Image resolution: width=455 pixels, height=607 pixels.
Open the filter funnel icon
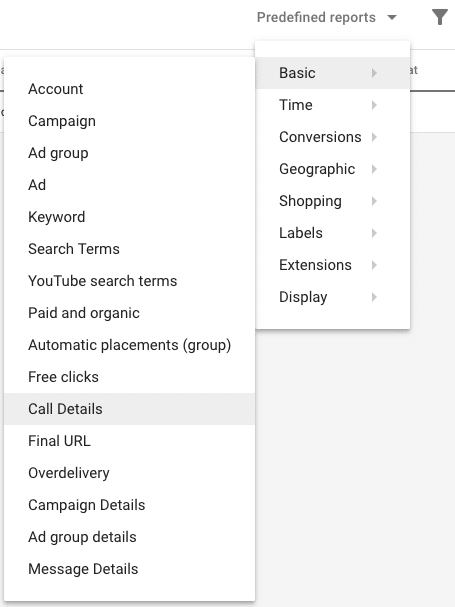tap(440, 17)
